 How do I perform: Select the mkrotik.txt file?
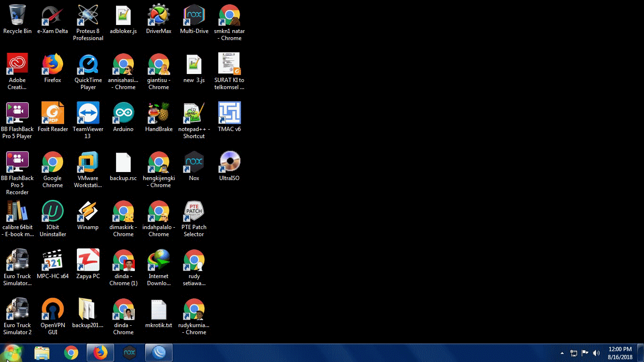click(159, 313)
